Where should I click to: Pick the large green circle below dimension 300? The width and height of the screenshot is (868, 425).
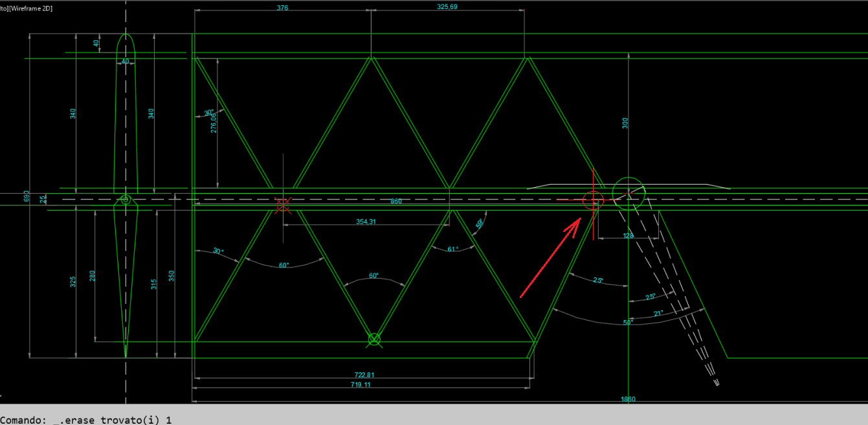629,193
